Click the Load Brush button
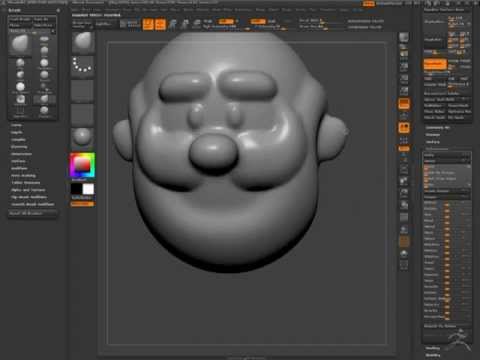The width and height of the screenshot is (480, 360). pyautogui.click(x=20, y=19)
